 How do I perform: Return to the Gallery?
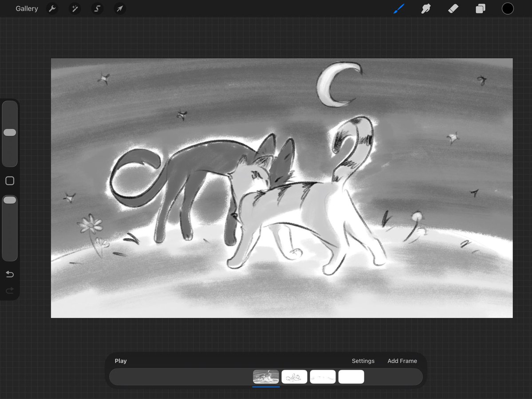[x=27, y=8]
